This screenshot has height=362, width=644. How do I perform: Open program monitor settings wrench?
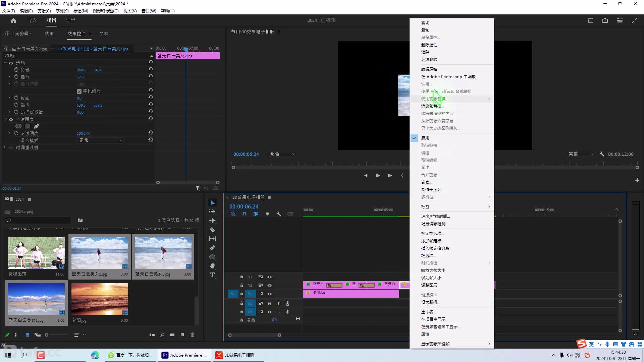pos(602,154)
